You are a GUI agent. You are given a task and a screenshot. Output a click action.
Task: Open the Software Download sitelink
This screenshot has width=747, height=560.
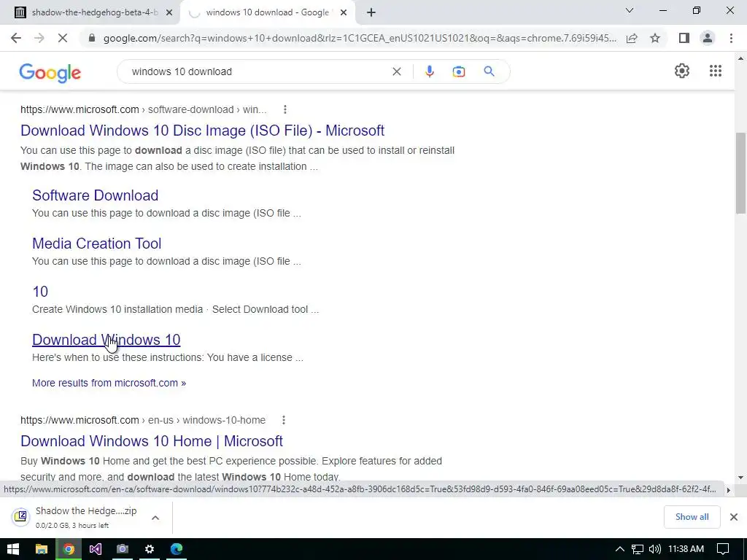coord(96,195)
